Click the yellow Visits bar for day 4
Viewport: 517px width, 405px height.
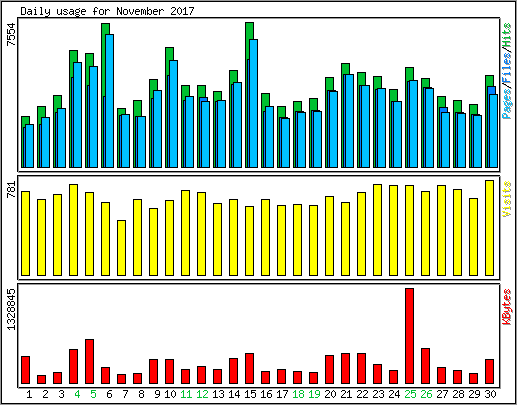pos(73,230)
